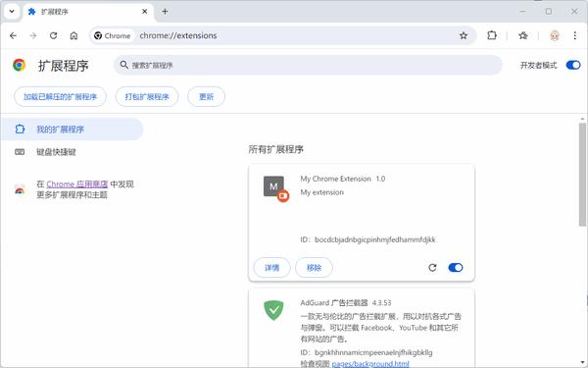This screenshot has height=368, width=588.
Task: Click the 更新 button
Action: pos(206,97)
